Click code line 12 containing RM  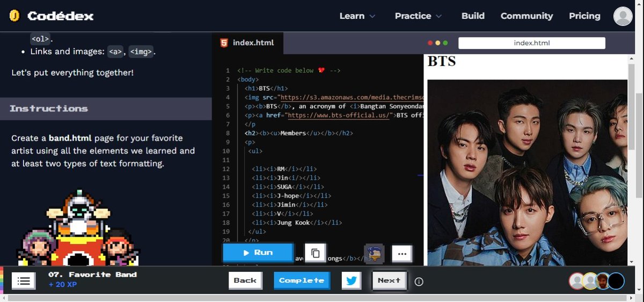pos(284,169)
